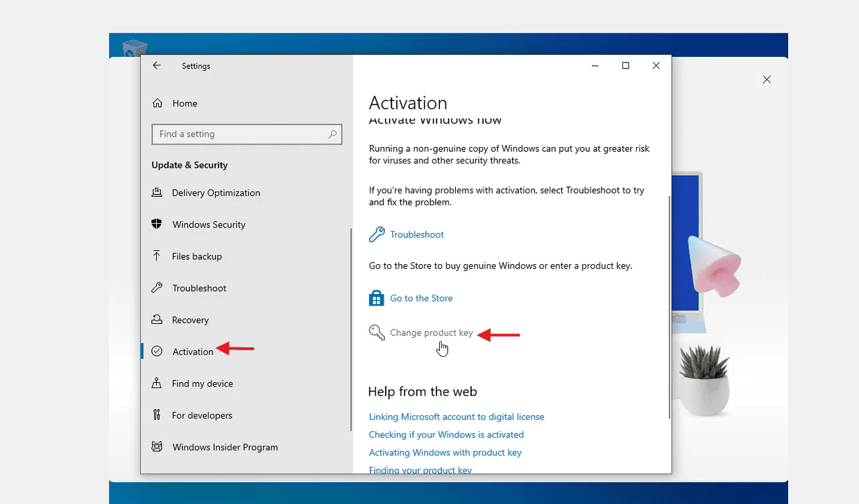This screenshot has height=504, width=859.
Task: Open Checking if your Windows is activated
Action: pos(446,435)
